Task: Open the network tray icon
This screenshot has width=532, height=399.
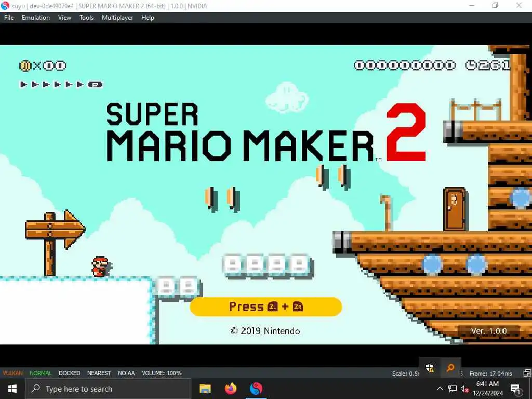Action: click(453, 389)
